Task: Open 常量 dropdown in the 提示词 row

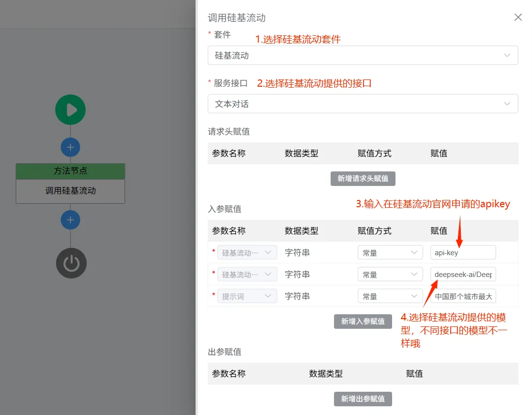Action: 390,296
